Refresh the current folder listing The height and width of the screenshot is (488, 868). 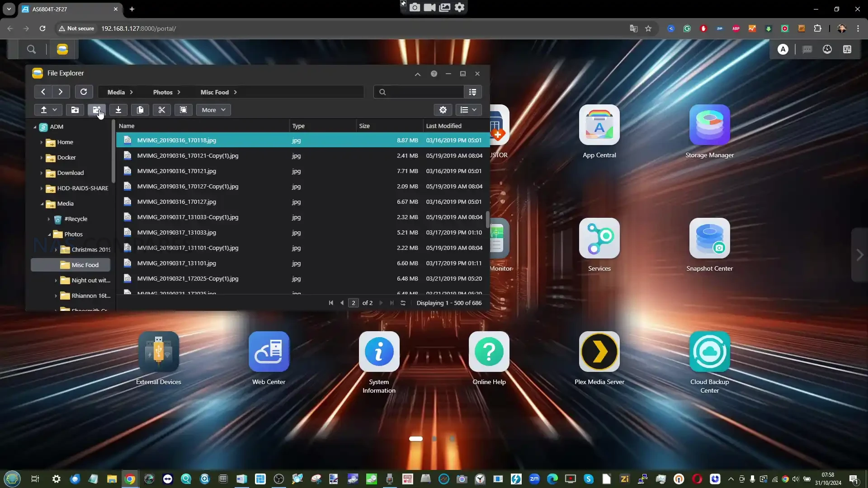84,92
